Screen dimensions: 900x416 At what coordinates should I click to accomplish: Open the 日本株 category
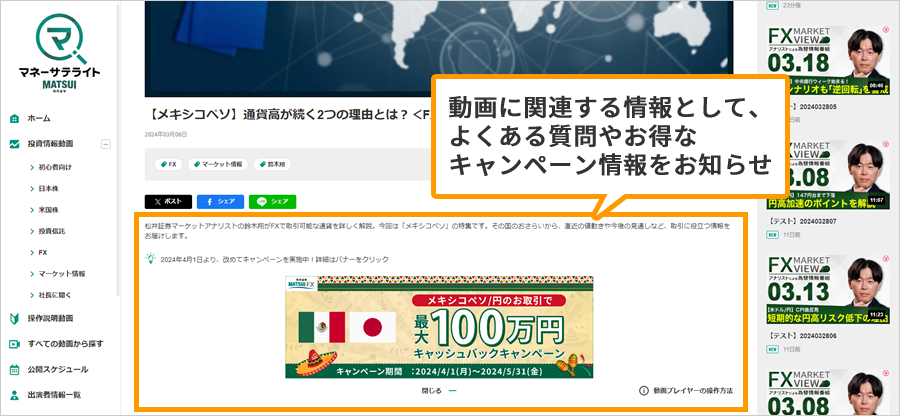[49, 188]
